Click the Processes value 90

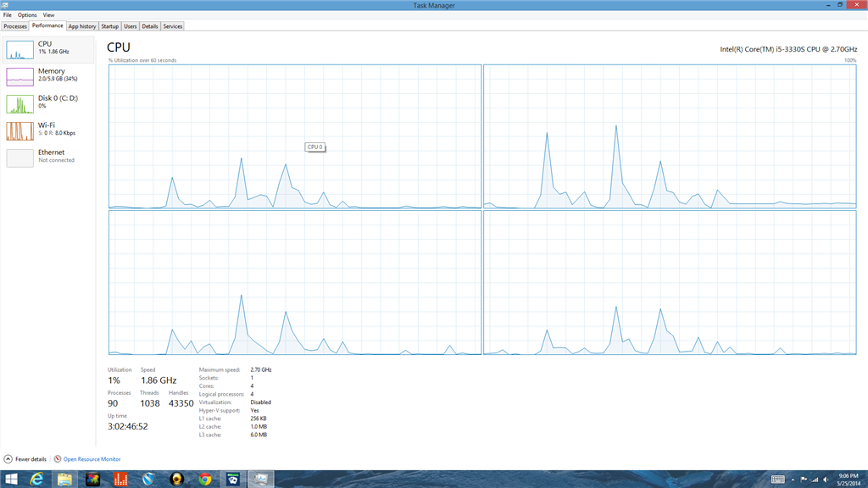coord(113,403)
